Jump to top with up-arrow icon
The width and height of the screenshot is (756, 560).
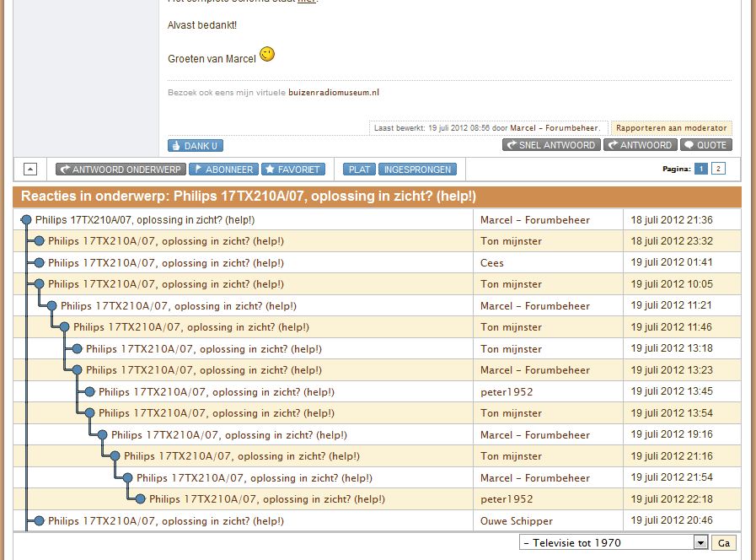tap(30, 170)
